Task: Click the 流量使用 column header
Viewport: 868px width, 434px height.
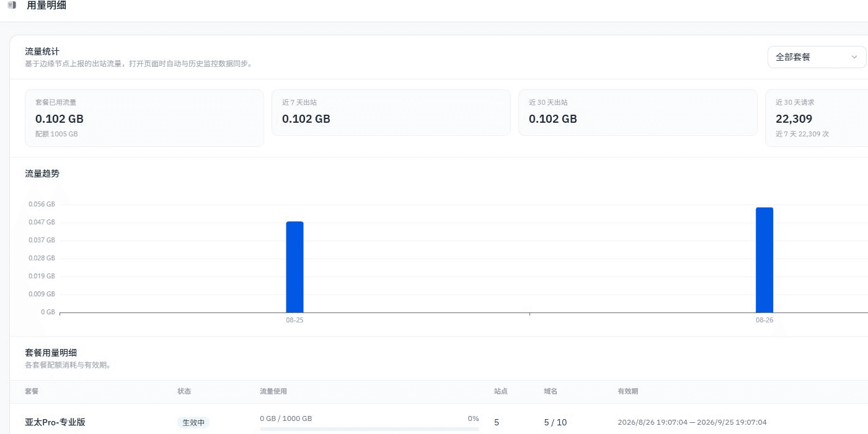Action: pyautogui.click(x=273, y=391)
